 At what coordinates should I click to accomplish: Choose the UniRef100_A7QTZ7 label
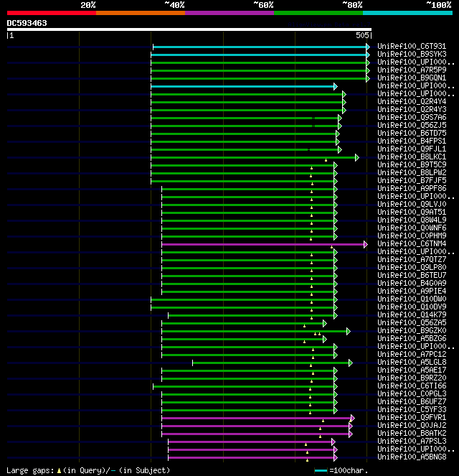coord(412,259)
